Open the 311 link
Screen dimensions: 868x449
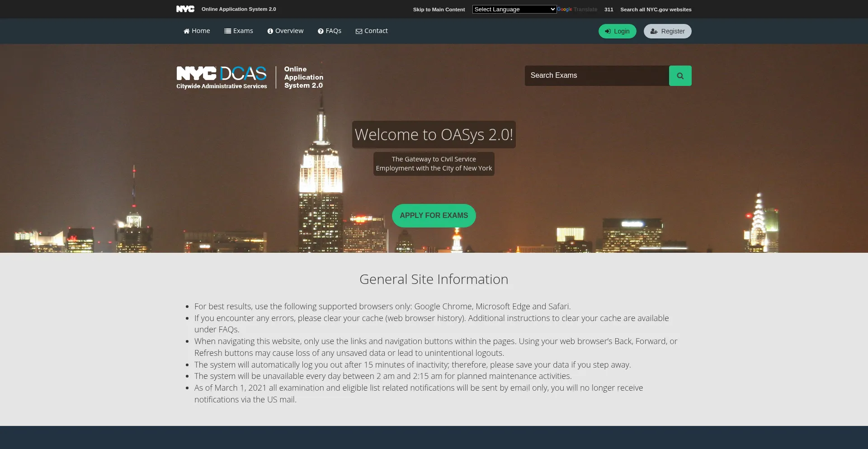[609, 9]
